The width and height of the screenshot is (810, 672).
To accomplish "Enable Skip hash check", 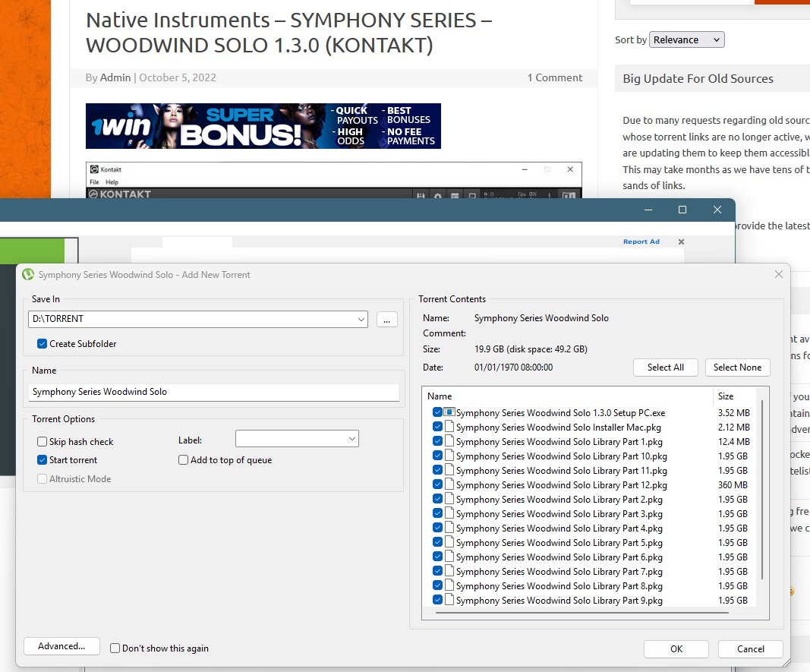I will 43,442.
